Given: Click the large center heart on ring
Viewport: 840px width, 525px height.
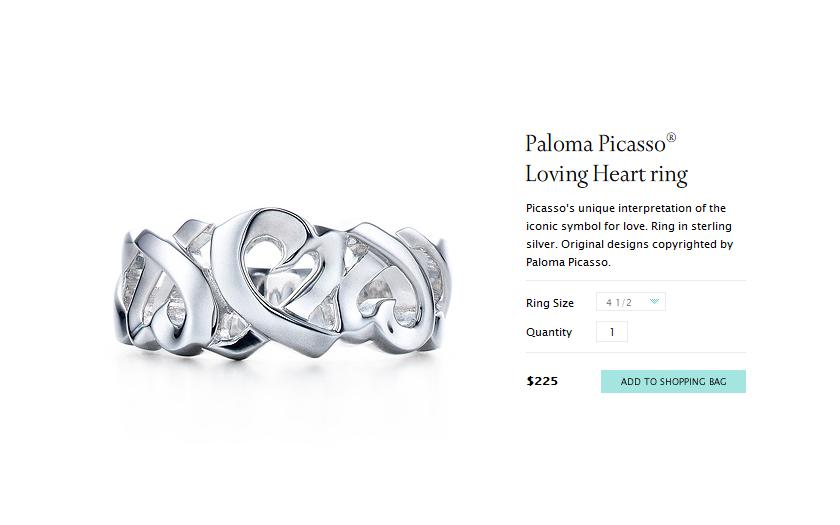Looking at the screenshot, I should coord(271,279).
